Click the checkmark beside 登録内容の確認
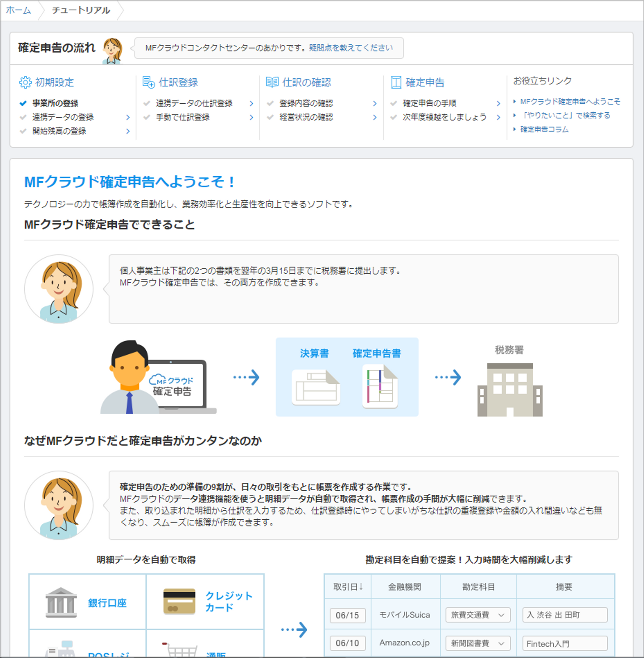Viewport: 644px width, 658px height. [270, 103]
